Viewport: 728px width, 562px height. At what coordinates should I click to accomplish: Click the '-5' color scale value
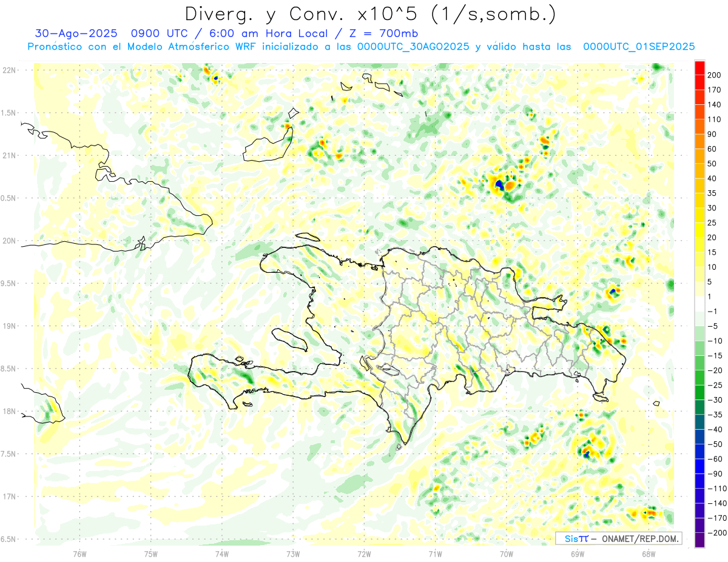coord(713,326)
